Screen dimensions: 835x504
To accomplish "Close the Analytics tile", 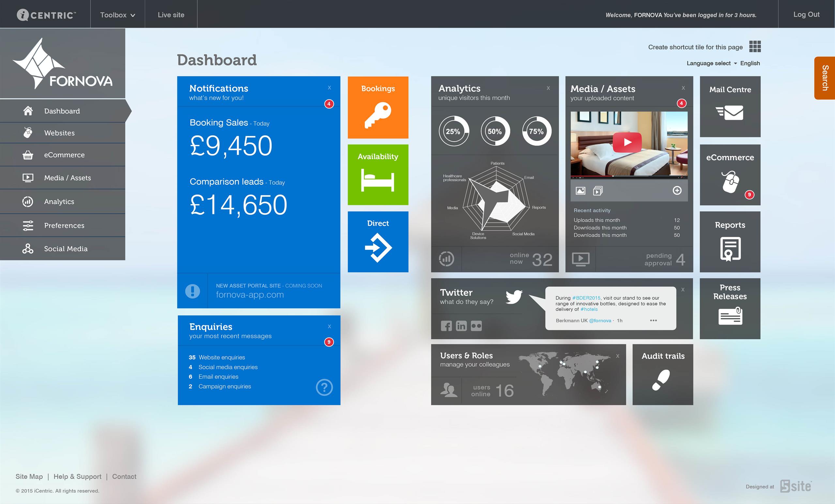I will point(548,88).
